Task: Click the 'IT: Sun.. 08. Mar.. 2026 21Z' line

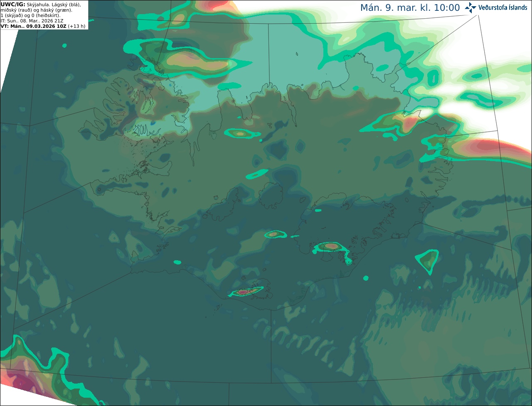Action: coord(32,21)
